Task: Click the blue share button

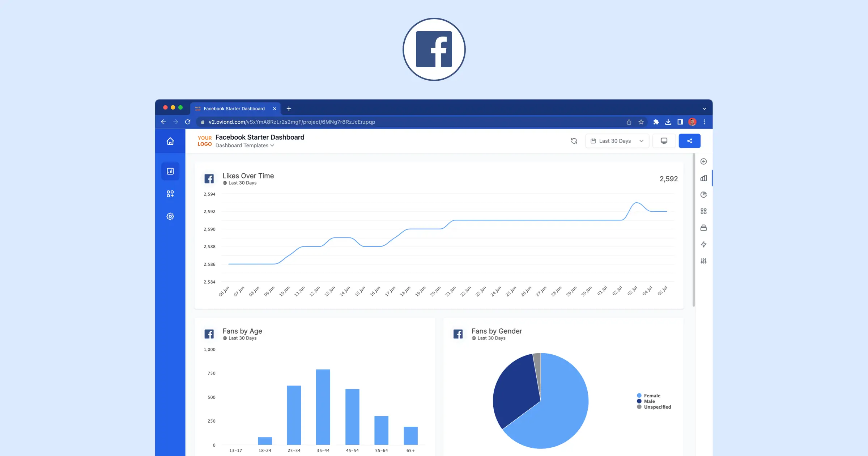Action: (689, 141)
